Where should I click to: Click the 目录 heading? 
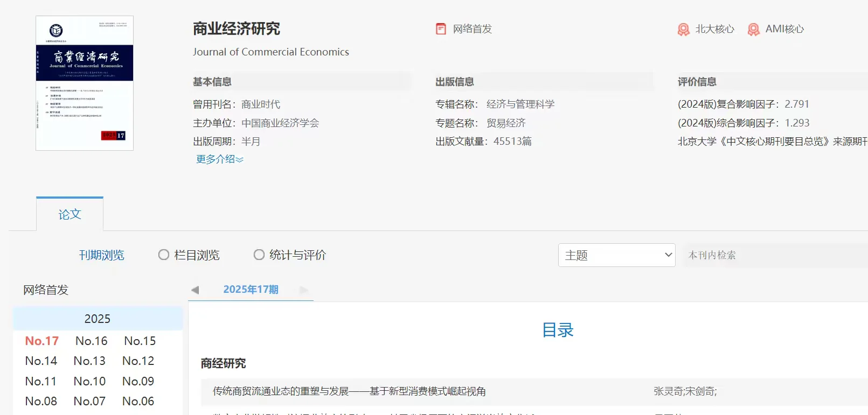pos(558,330)
